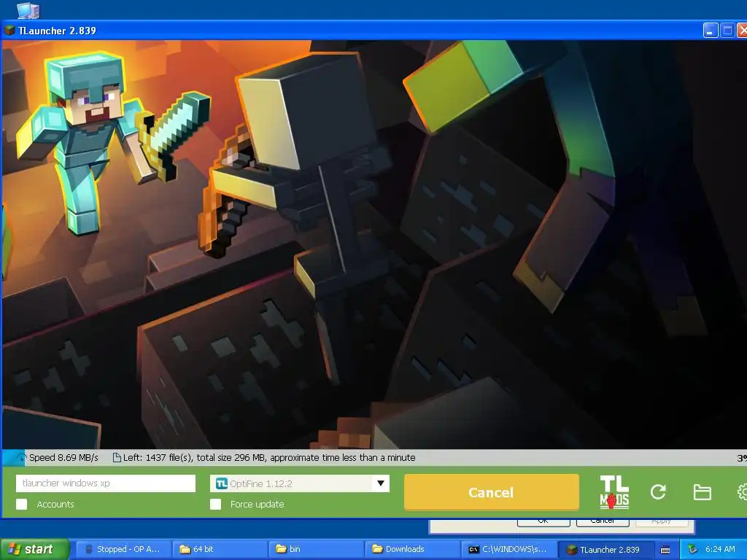
Task: Switch to the '64 bit' folder taskbar item
Action: (220, 549)
